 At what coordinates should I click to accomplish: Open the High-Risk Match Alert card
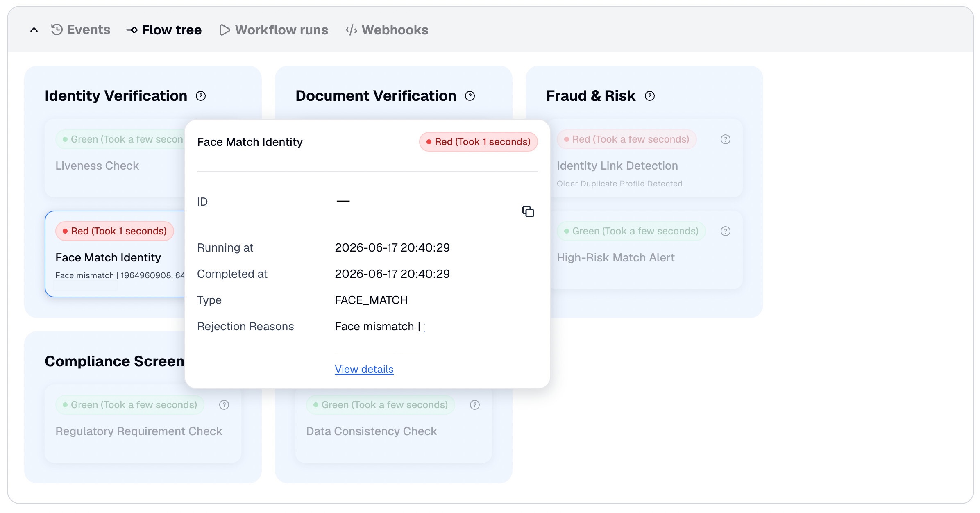[647, 250]
